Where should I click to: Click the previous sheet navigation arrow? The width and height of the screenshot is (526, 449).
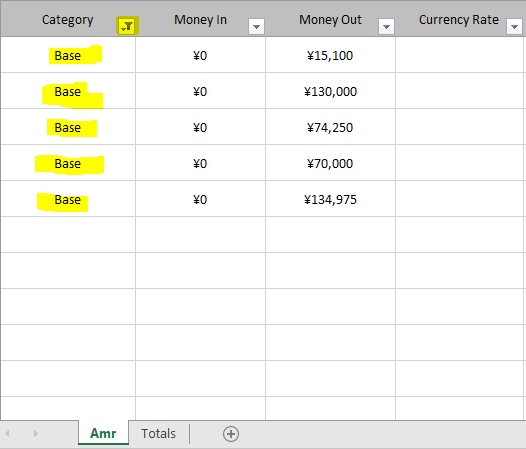(7, 433)
